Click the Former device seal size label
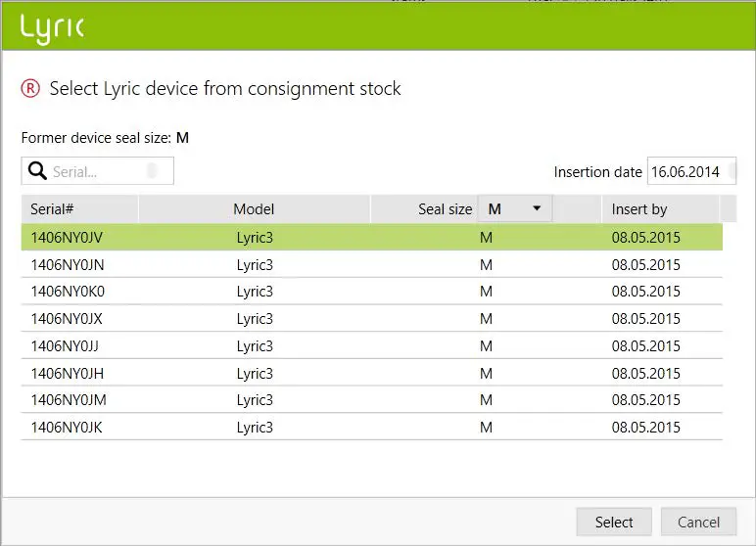The width and height of the screenshot is (756, 546). tap(96, 138)
